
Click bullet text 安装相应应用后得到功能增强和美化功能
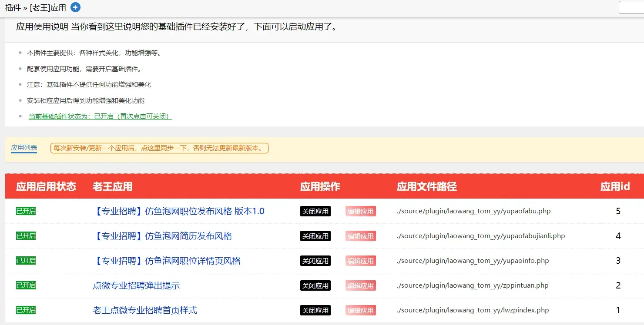[86, 100]
